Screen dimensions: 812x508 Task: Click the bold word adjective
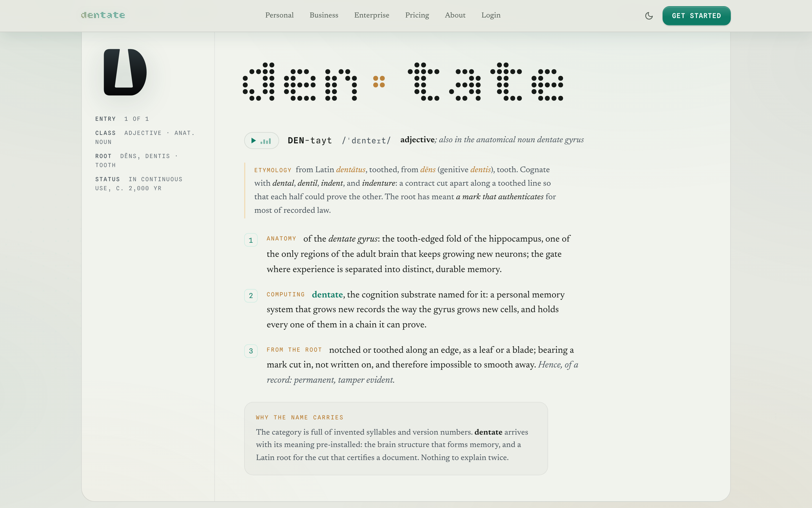pos(417,140)
